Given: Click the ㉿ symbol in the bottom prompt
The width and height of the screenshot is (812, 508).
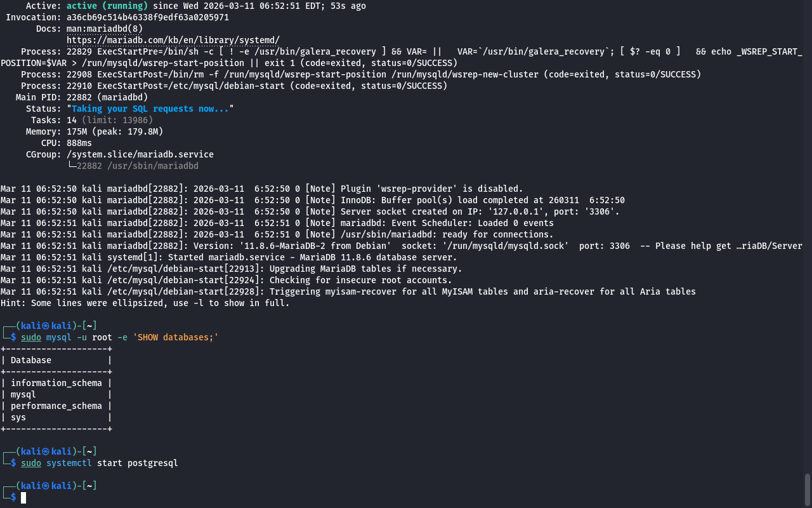Looking at the screenshot, I should click(46, 486).
